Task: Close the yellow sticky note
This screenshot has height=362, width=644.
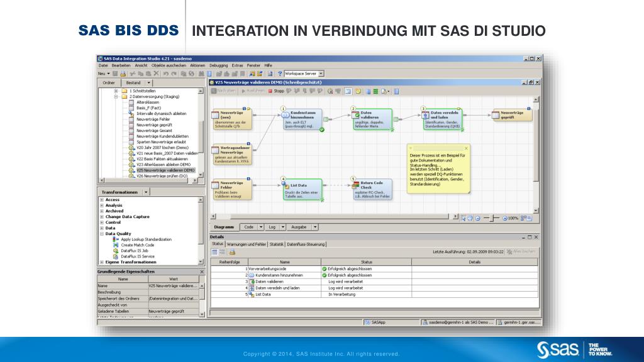Action: coord(466,148)
